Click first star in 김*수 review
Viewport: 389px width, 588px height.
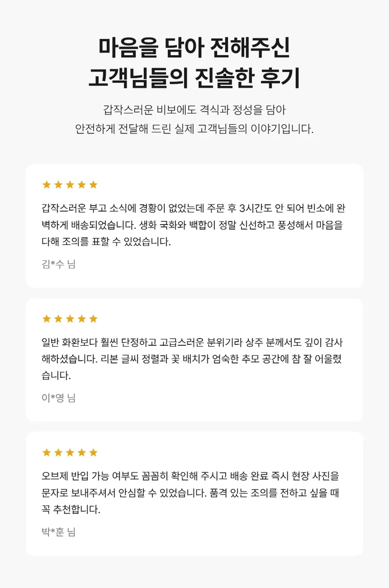(x=47, y=185)
